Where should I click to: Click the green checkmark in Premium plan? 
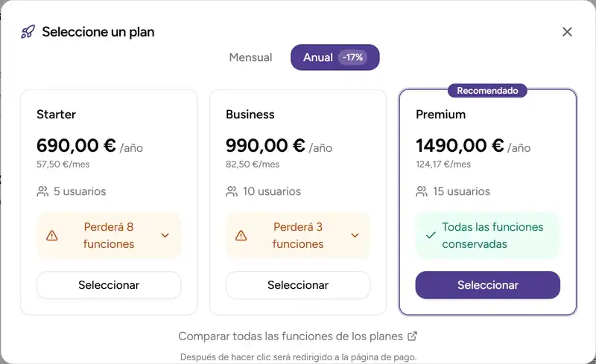click(x=430, y=235)
